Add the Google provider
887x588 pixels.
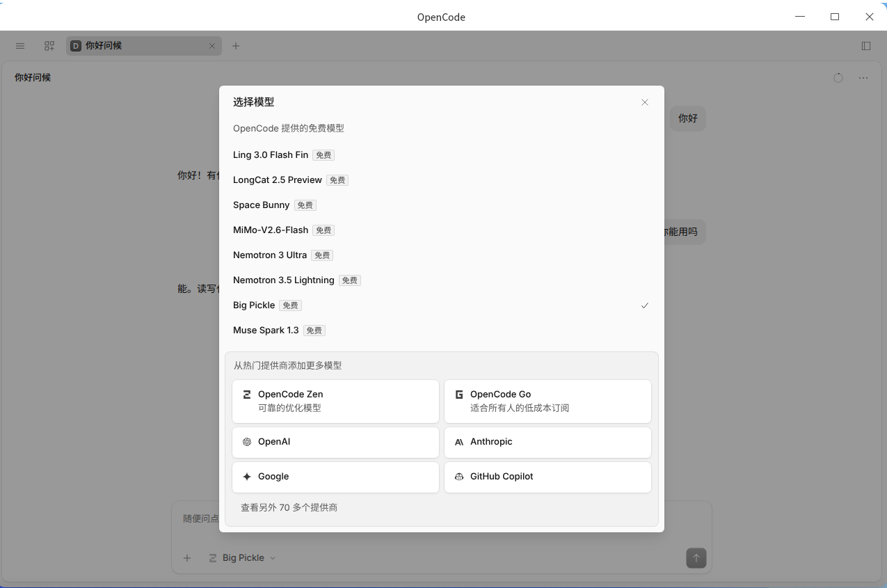click(x=335, y=477)
